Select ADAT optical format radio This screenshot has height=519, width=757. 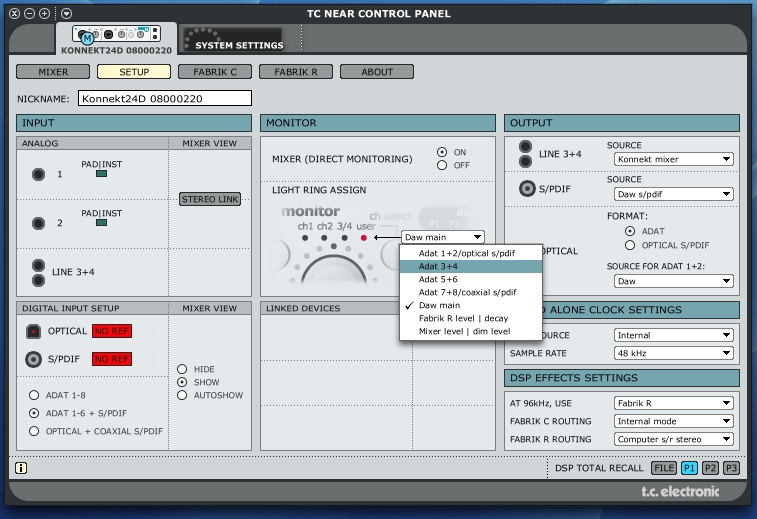[630, 231]
